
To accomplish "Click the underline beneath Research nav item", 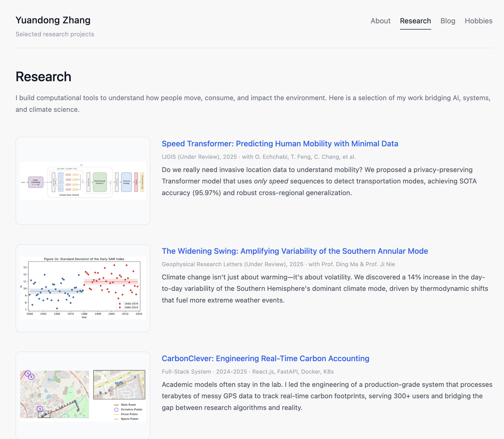I will [416, 30].
